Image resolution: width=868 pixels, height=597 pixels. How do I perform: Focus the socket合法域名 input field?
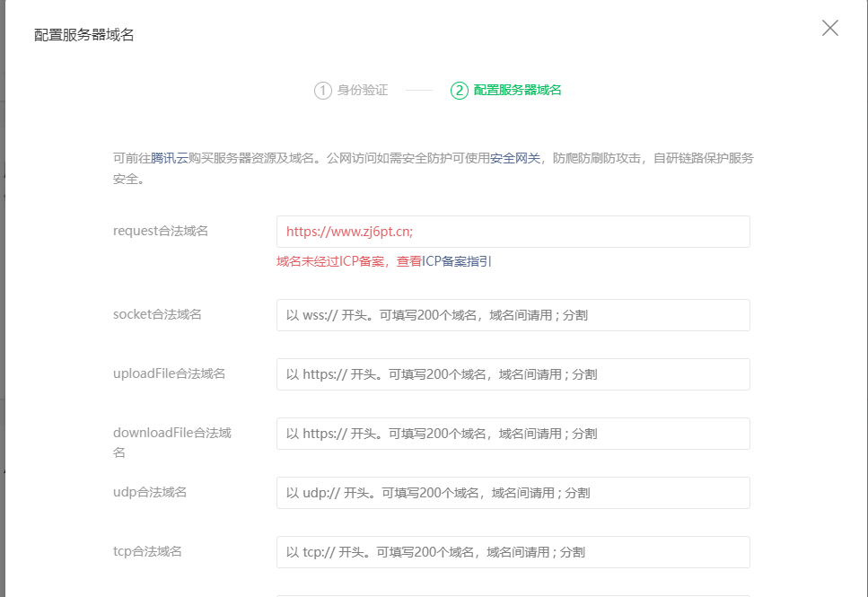point(513,315)
